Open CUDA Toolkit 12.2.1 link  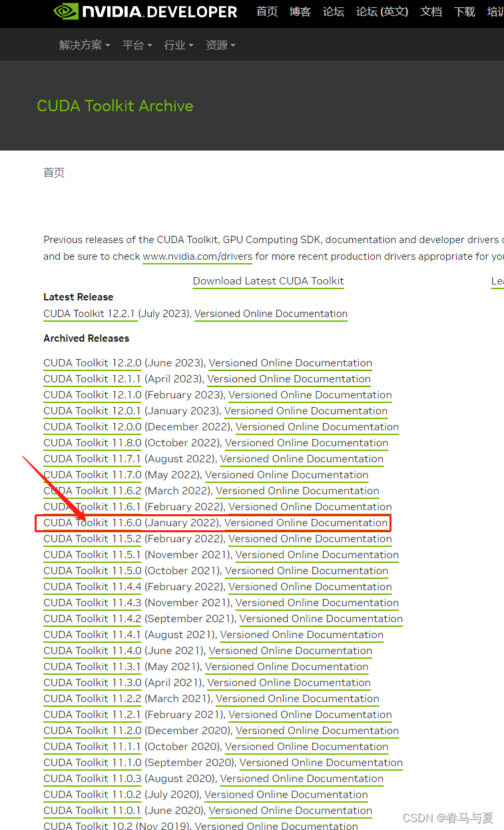click(89, 314)
